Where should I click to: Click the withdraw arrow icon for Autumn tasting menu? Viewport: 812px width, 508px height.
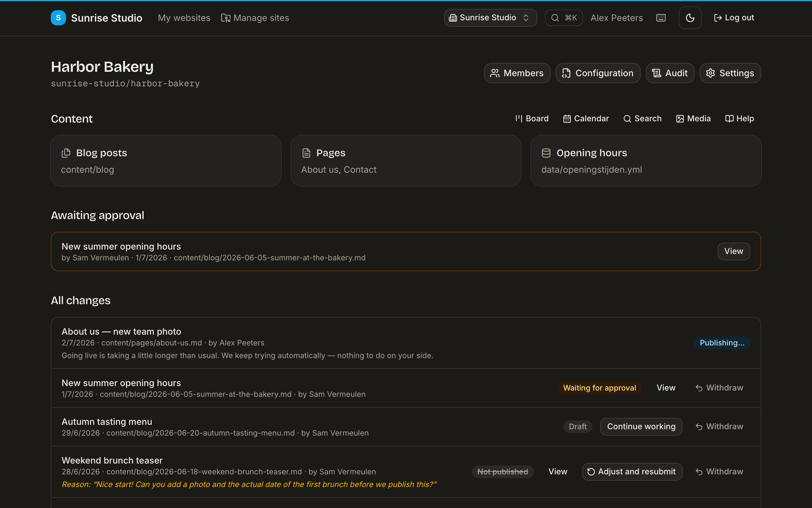click(x=699, y=427)
